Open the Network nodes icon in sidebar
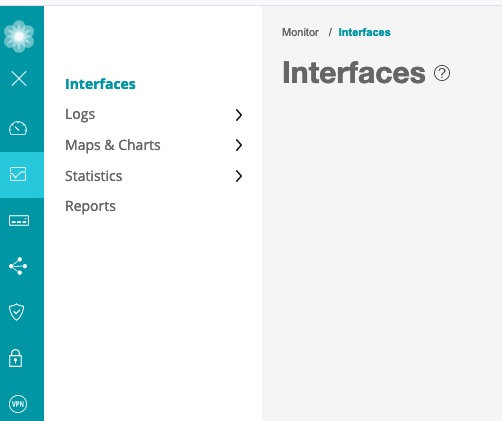 18,266
